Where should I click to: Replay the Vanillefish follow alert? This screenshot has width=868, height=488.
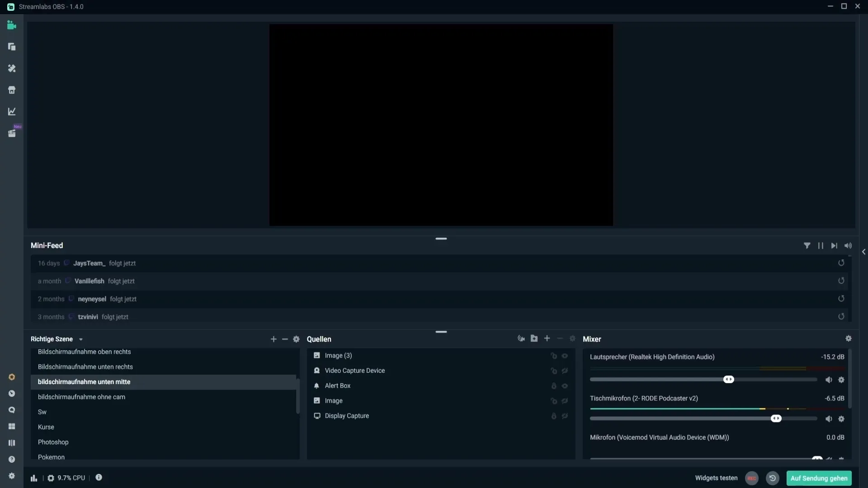click(x=841, y=281)
